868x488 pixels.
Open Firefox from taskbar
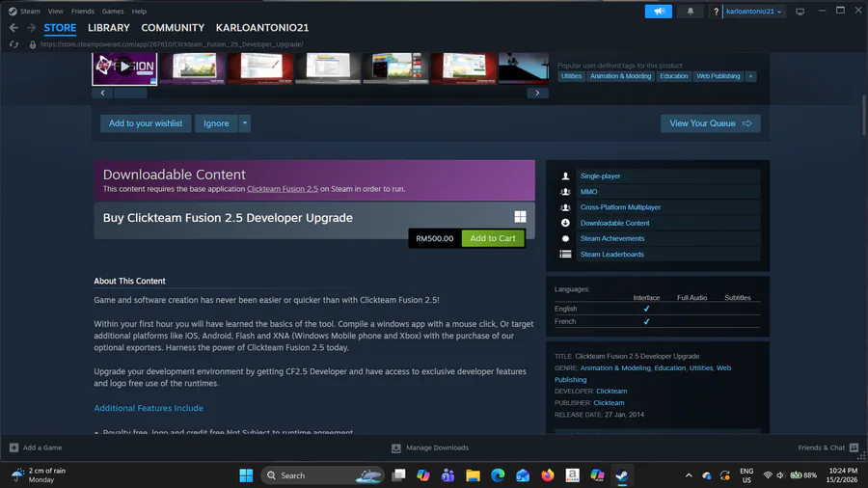[548, 475]
